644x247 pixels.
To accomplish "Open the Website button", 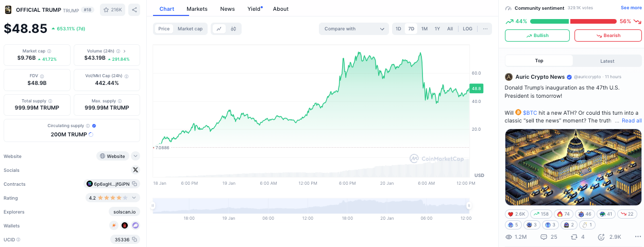I will pyautogui.click(x=113, y=156).
